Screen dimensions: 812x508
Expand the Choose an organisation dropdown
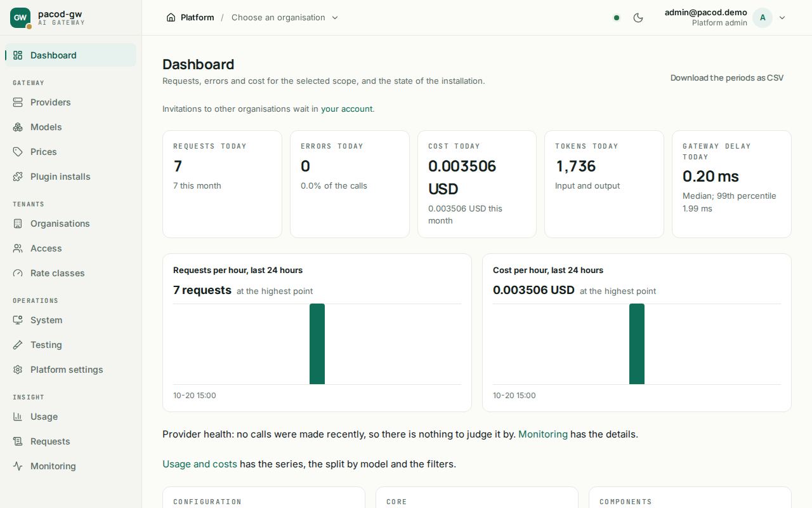(x=285, y=18)
